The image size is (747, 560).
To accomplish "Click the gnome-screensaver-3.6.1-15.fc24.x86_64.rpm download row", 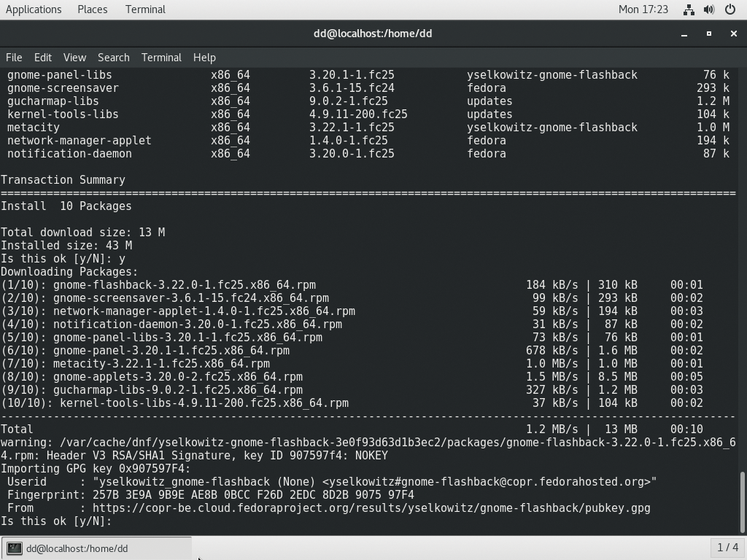I will tap(352, 298).
